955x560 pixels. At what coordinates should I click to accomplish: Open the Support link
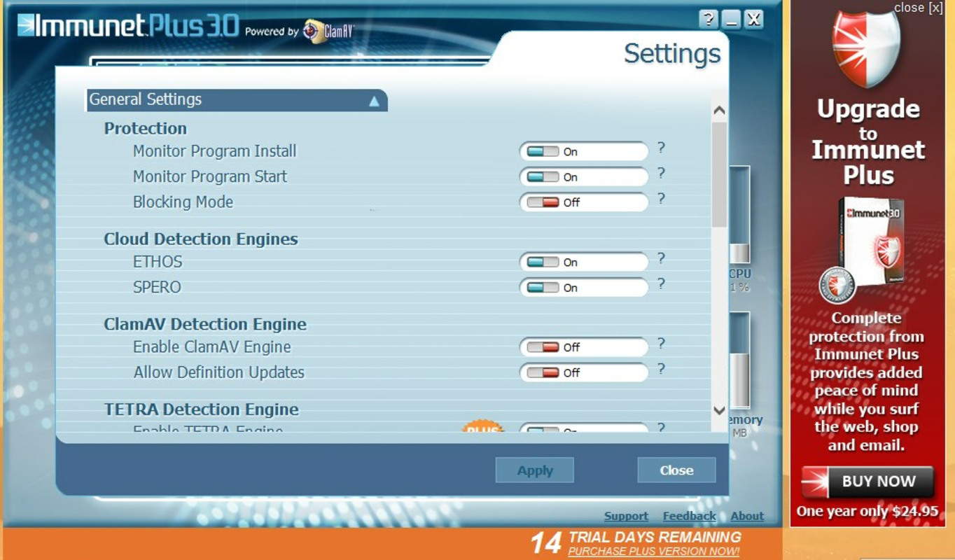pyautogui.click(x=626, y=516)
